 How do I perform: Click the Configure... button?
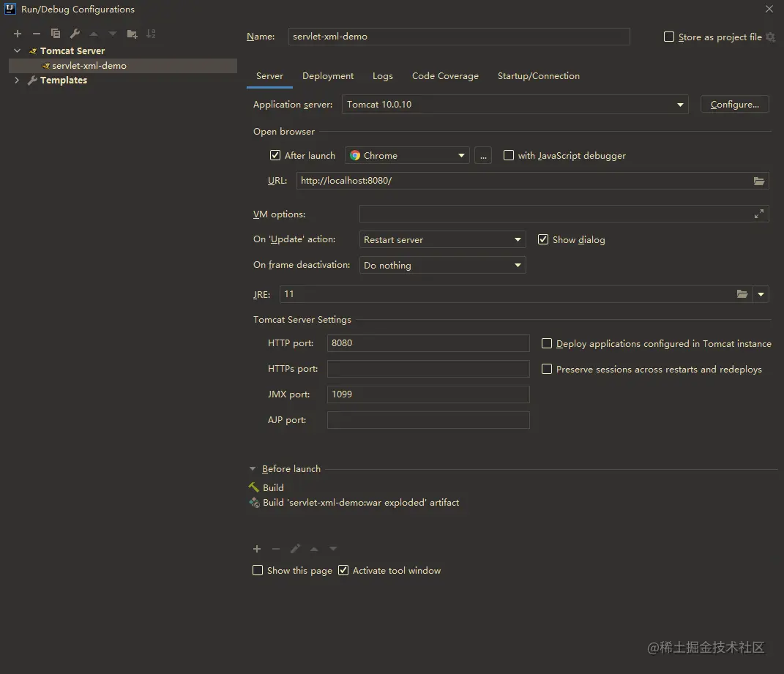(x=734, y=105)
